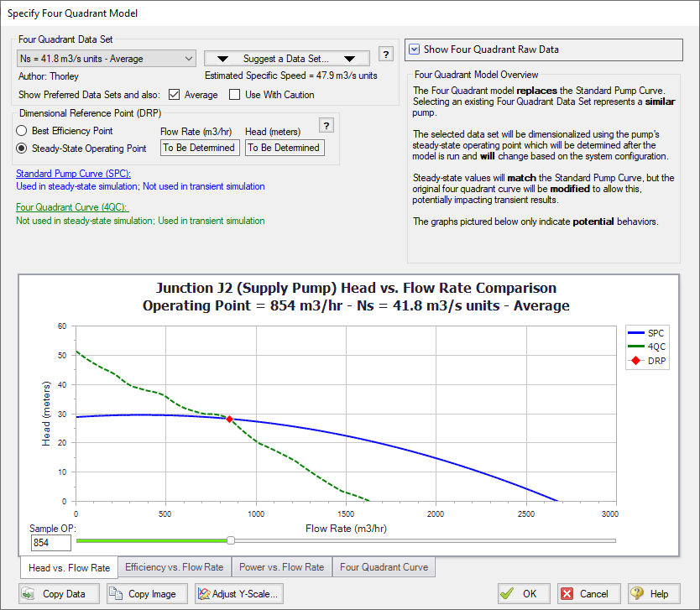Enable the Use With Caution checkbox
The width and height of the screenshot is (700, 610).
[x=234, y=94]
